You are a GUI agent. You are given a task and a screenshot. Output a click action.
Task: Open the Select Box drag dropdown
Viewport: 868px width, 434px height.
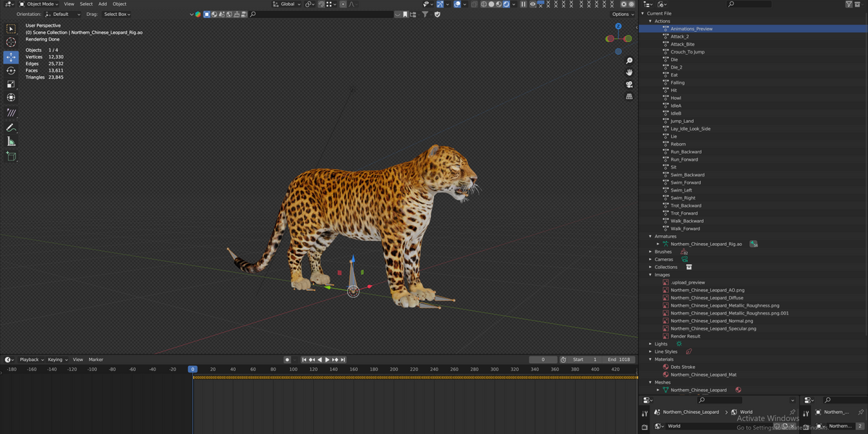(x=116, y=14)
